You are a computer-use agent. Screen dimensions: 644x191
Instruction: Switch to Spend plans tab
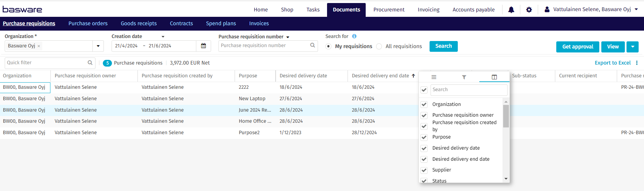click(x=221, y=24)
